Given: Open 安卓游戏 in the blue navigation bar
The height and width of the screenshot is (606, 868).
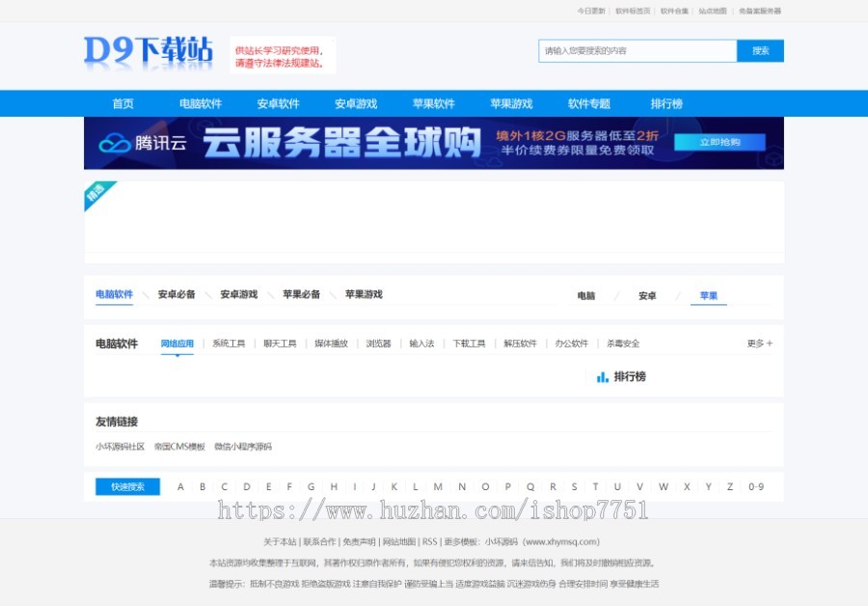Looking at the screenshot, I should [356, 103].
